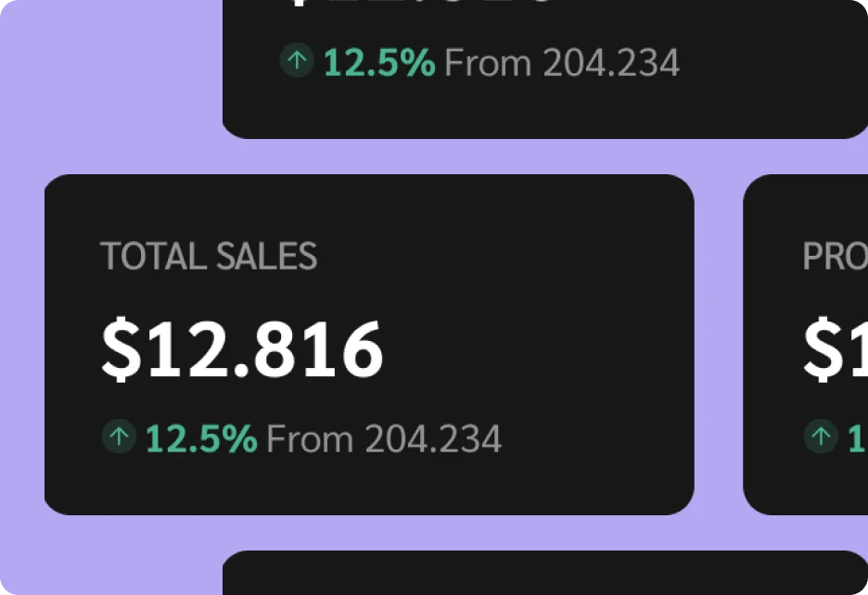
Task: Click the green up arrow in Total Sales card
Action: (119, 437)
